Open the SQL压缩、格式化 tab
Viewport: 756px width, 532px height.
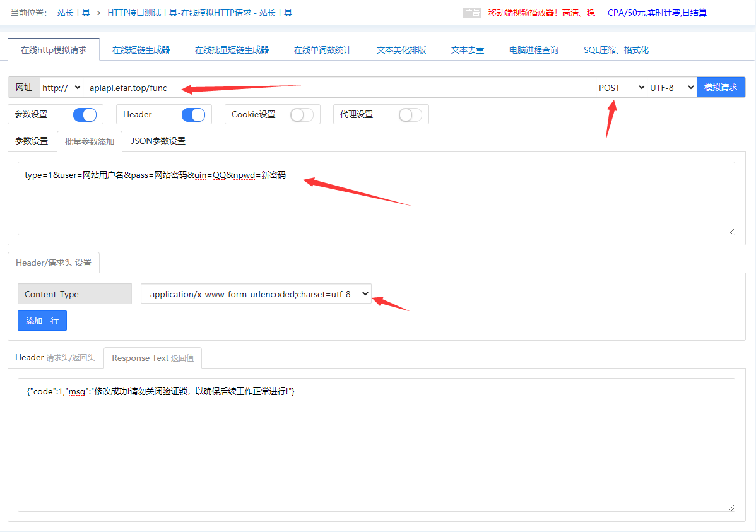pyautogui.click(x=616, y=50)
